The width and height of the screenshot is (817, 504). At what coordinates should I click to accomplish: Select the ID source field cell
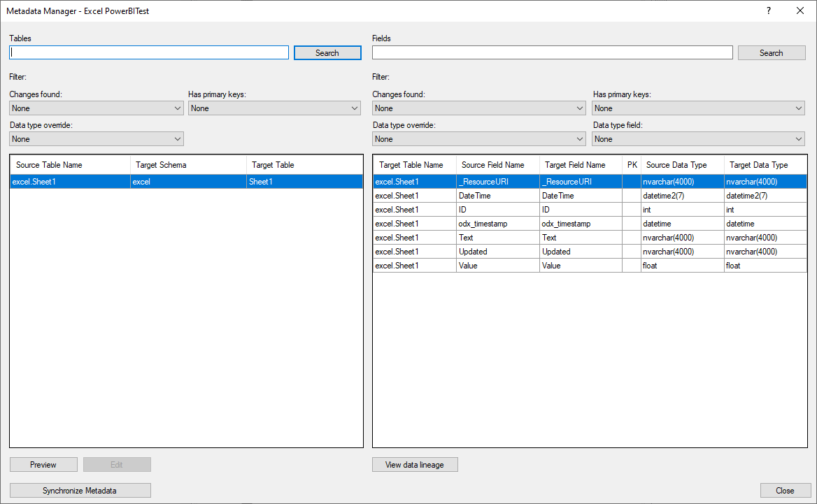(x=497, y=210)
